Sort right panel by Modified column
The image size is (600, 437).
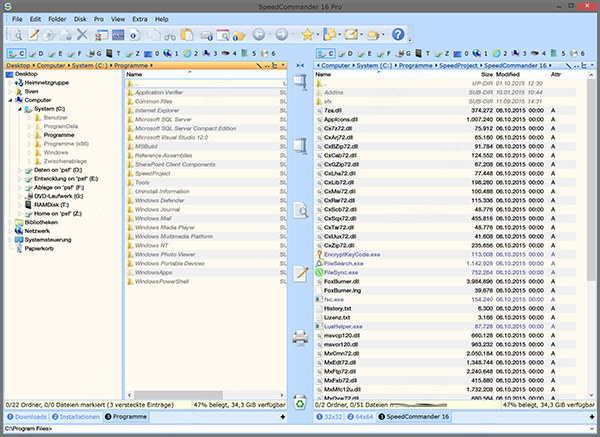click(x=508, y=74)
